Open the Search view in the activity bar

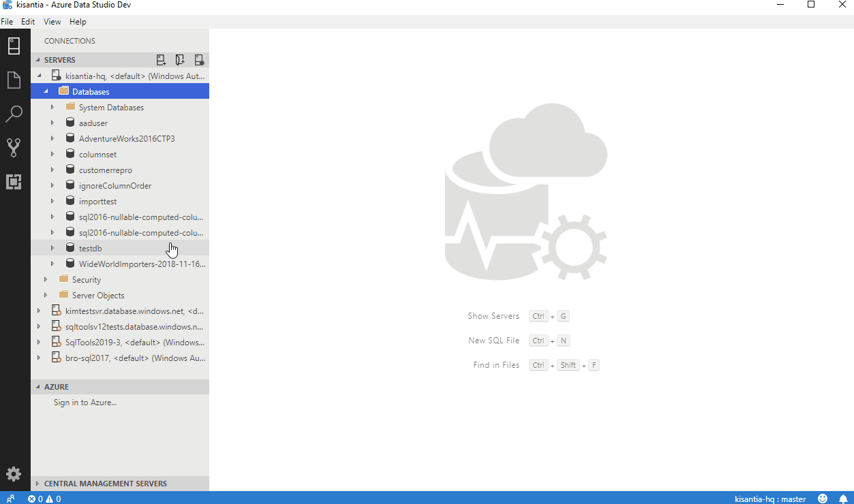[x=14, y=114]
